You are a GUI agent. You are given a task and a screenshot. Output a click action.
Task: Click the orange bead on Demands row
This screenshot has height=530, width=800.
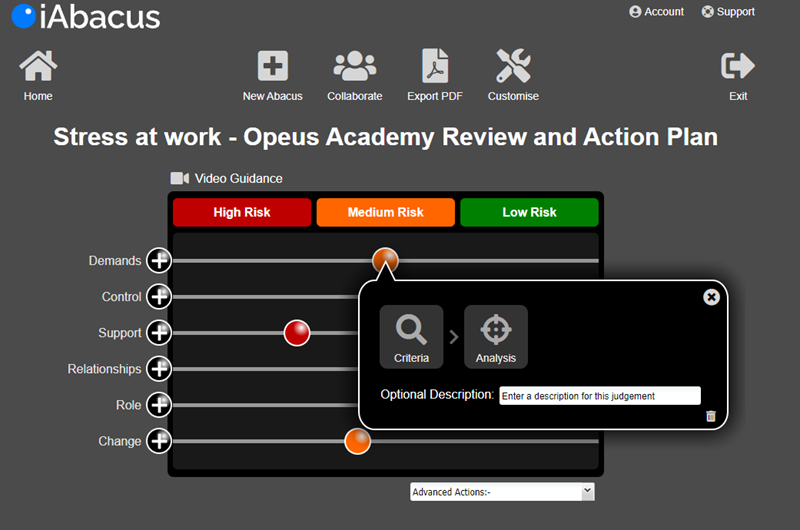coord(385,260)
